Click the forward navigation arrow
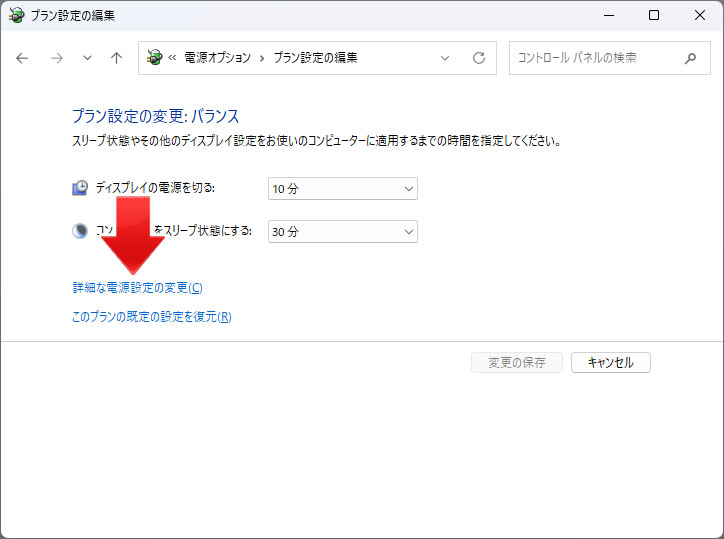This screenshot has width=724, height=539. pos(56,58)
